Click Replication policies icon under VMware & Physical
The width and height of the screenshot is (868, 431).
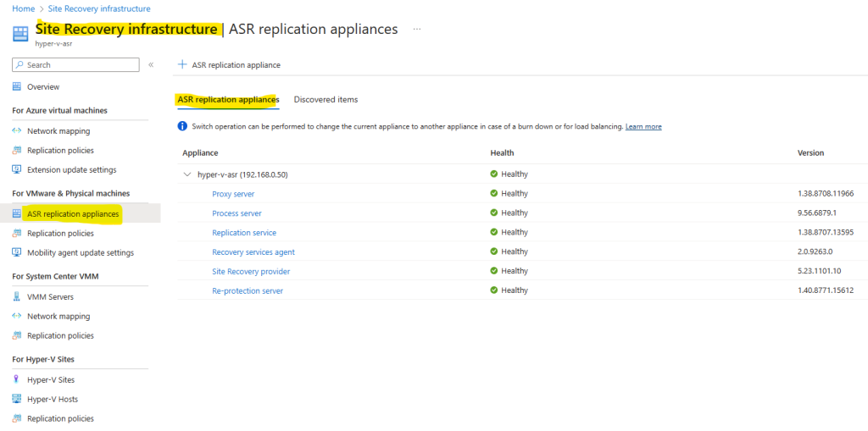(17, 234)
